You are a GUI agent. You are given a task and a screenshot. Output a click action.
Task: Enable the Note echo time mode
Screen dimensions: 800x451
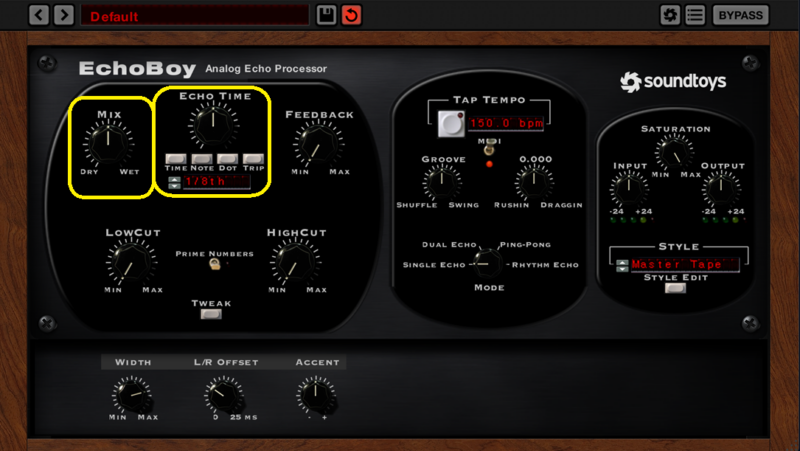(202, 159)
